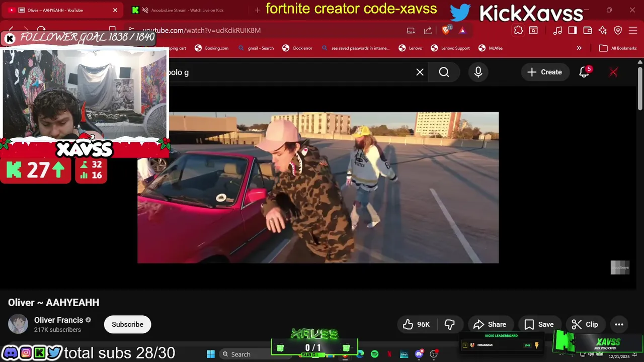
Task: Open the All Bookmarks folder
Action: [618, 48]
